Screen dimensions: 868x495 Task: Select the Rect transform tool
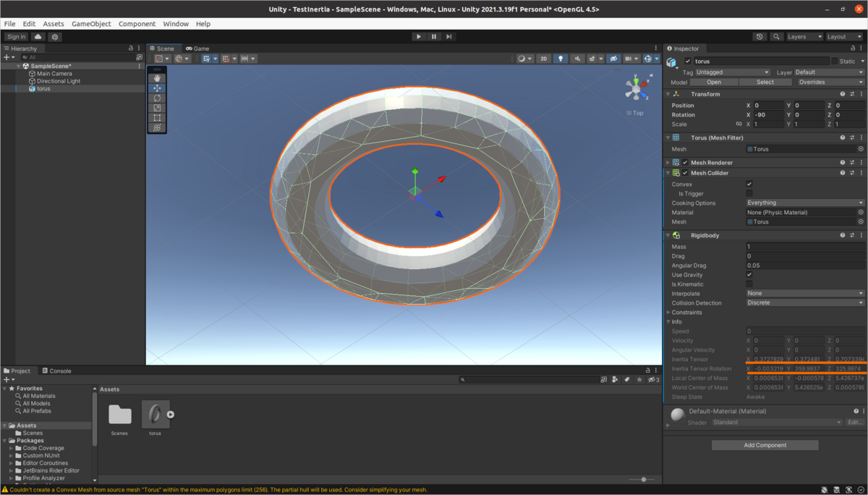157,117
